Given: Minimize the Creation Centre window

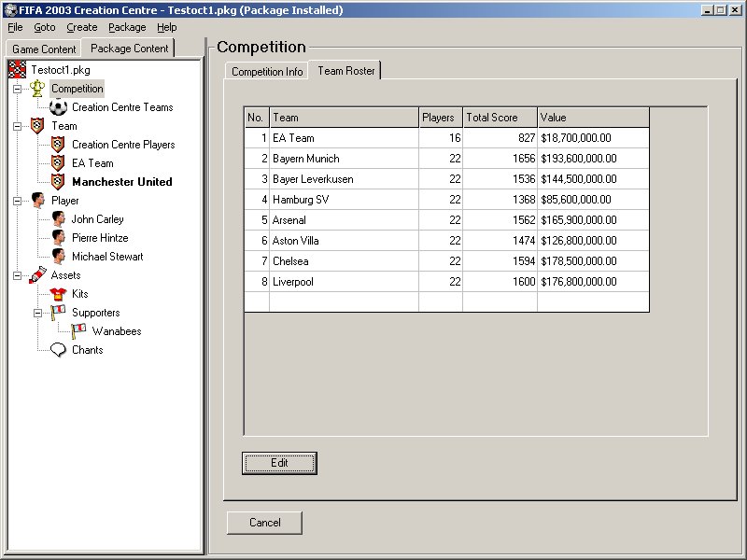Looking at the screenshot, I should (x=708, y=10).
